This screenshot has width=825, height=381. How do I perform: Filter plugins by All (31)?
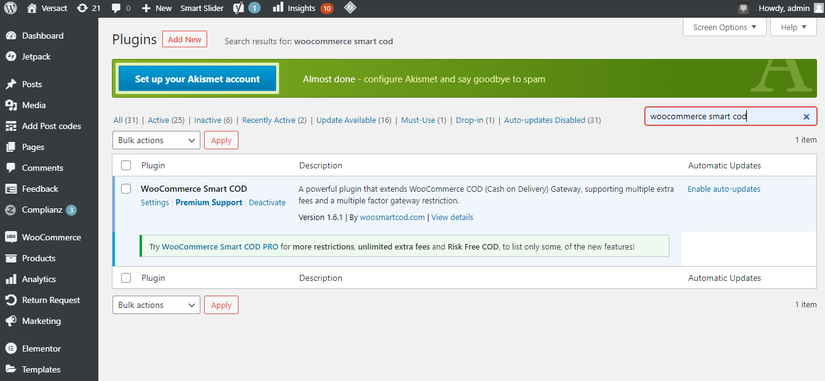click(126, 120)
